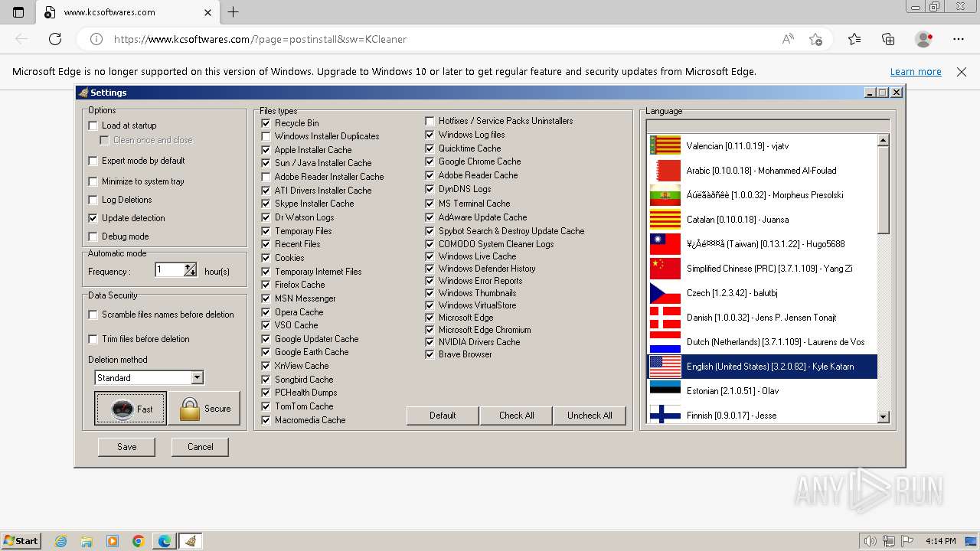Uncheck Recycle Bin file type
Image resolution: width=980 pixels, height=551 pixels.
pos(266,123)
